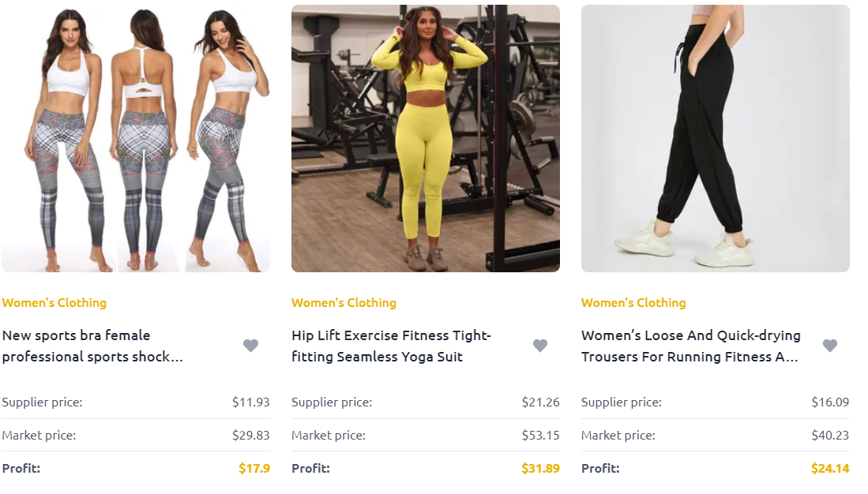The width and height of the screenshot is (868, 494).
Task: Click the $21.26 supplier price
Action: click(540, 402)
